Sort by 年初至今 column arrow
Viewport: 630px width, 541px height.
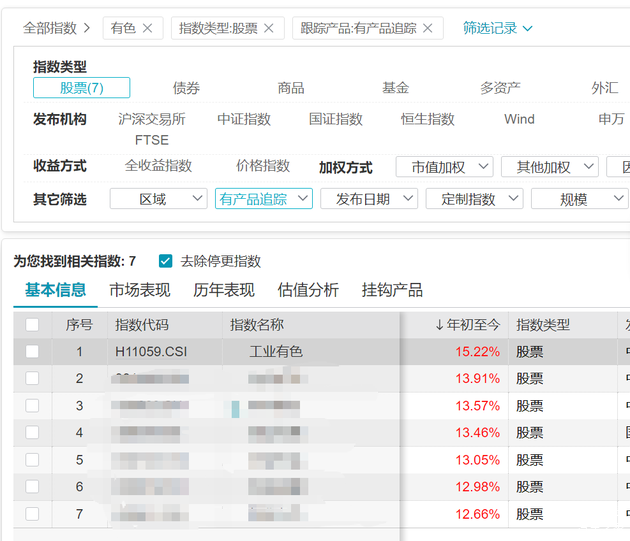pyautogui.click(x=439, y=325)
